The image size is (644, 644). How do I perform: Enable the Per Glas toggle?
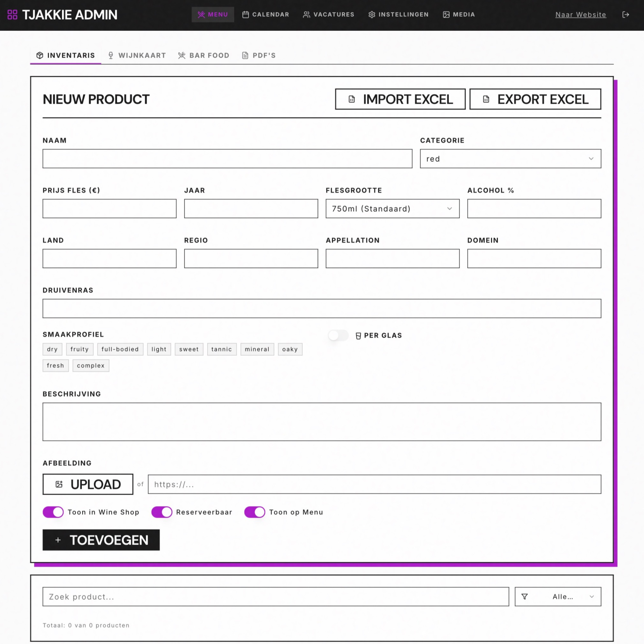(338, 335)
